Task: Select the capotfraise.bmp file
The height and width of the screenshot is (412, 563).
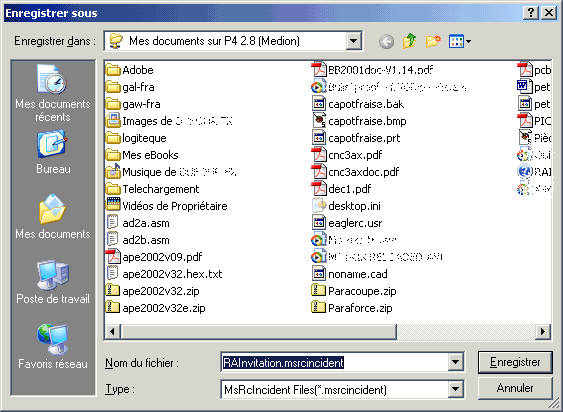Action: tap(359, 121)
